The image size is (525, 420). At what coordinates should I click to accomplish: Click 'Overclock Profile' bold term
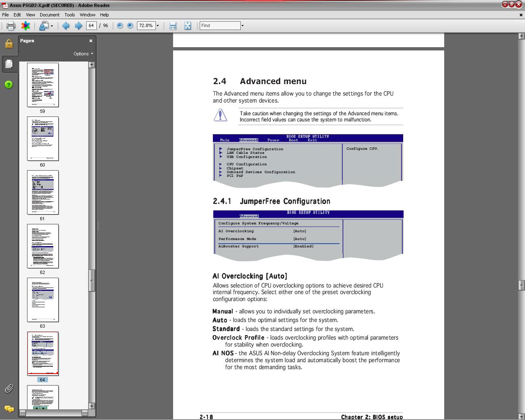tap(238, 338)
